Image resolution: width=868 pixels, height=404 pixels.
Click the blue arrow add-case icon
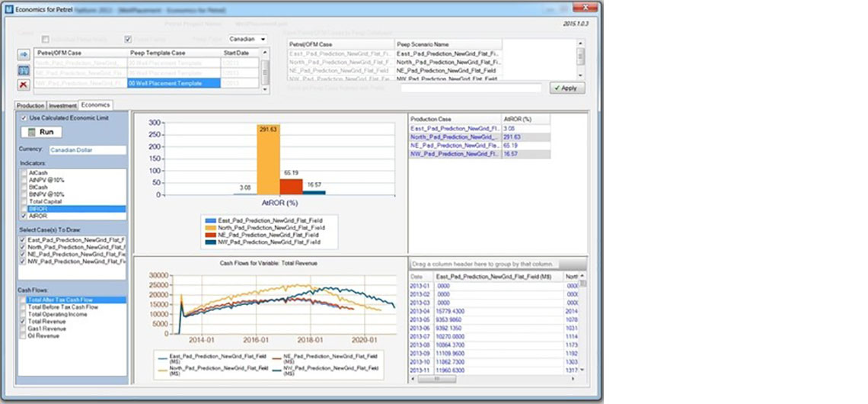[x=24, y=55]
